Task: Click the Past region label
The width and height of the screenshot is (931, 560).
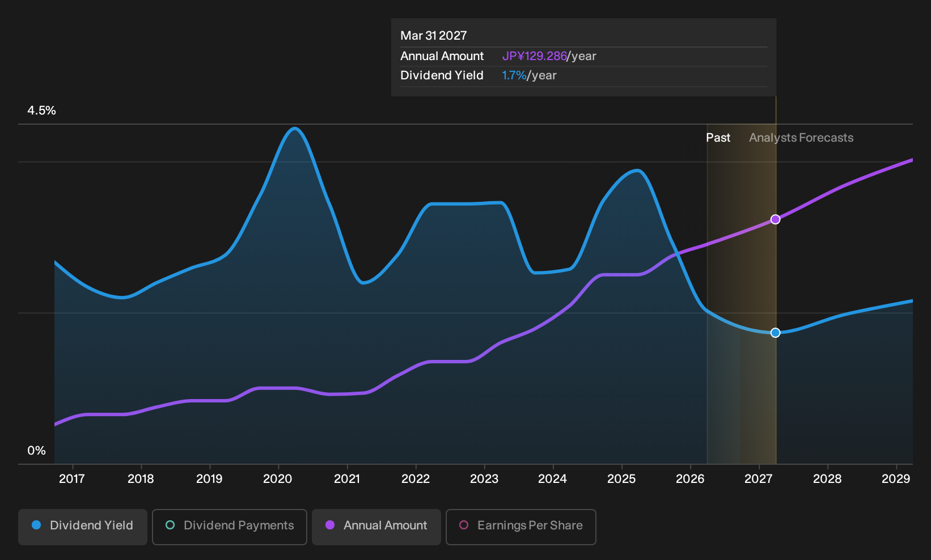Action: (718, 138)
